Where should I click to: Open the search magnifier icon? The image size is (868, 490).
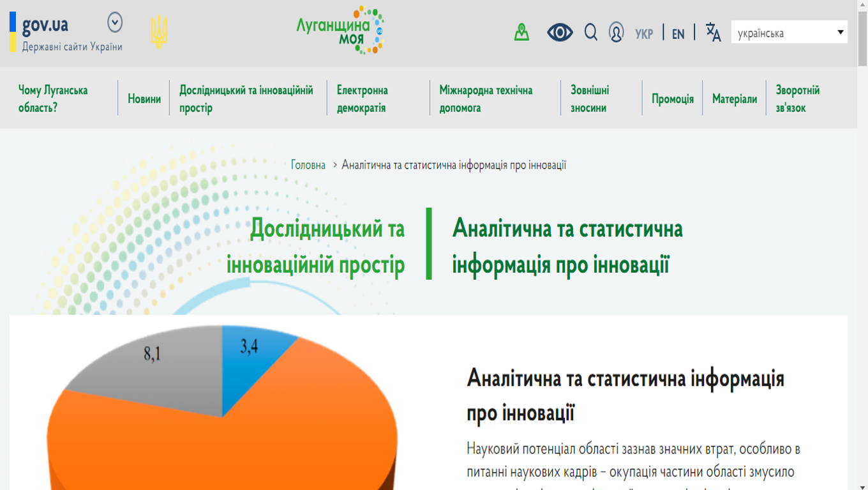pos(591,32)
